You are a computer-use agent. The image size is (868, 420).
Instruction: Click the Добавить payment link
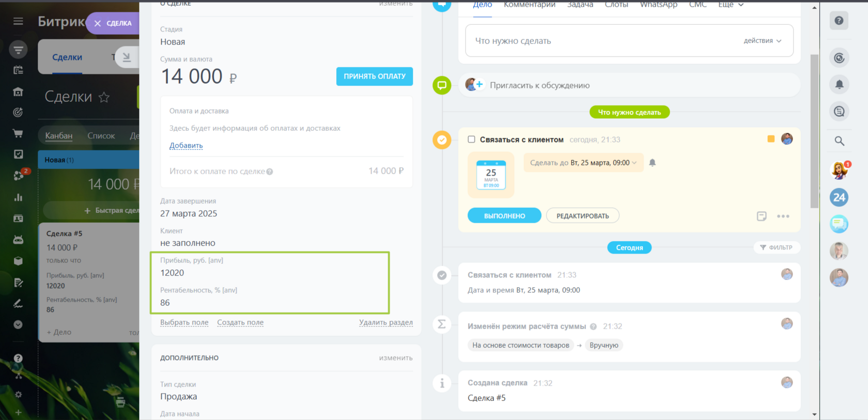tap(186, 146)
